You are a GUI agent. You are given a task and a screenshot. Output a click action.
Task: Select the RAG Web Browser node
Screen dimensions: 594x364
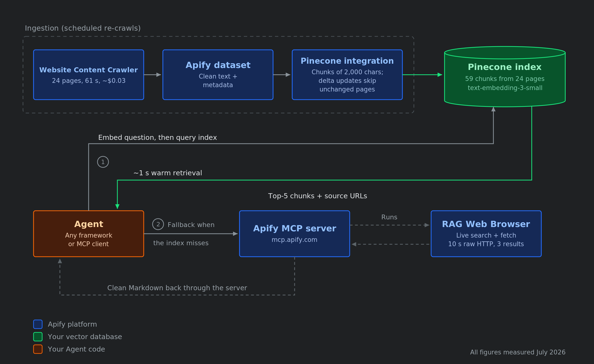coord(486,234)
